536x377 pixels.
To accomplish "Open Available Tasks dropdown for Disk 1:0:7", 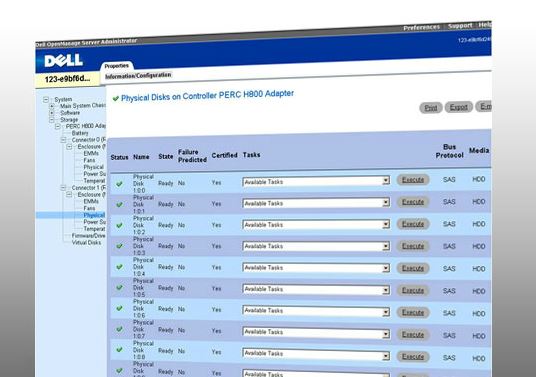I will pos(316,332).
